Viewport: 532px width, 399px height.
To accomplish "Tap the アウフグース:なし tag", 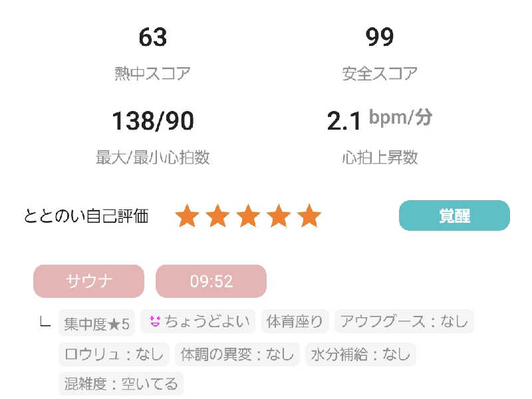I will (x=404, y=322).
